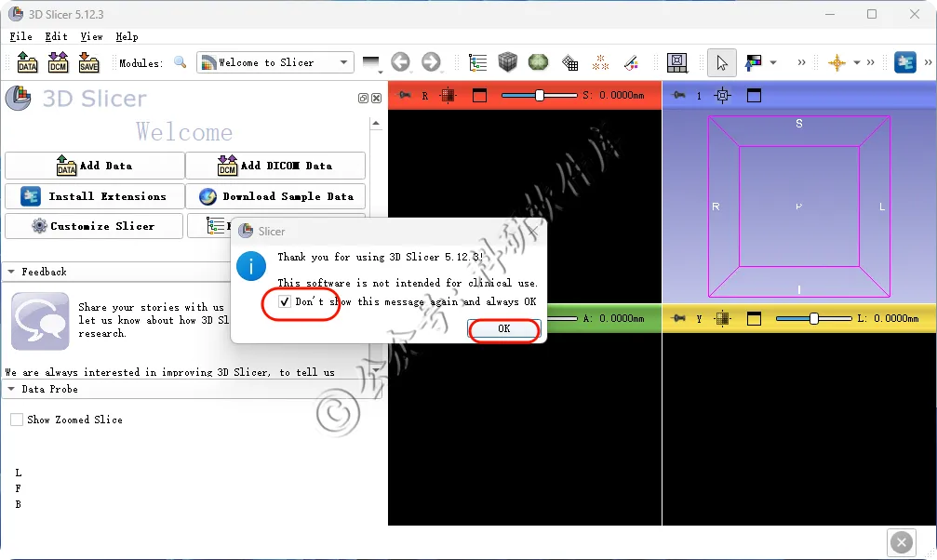Open the Transforms module icon
This screenshot has width=937, height=560.
pyautogui.click(x=569, y=62)
